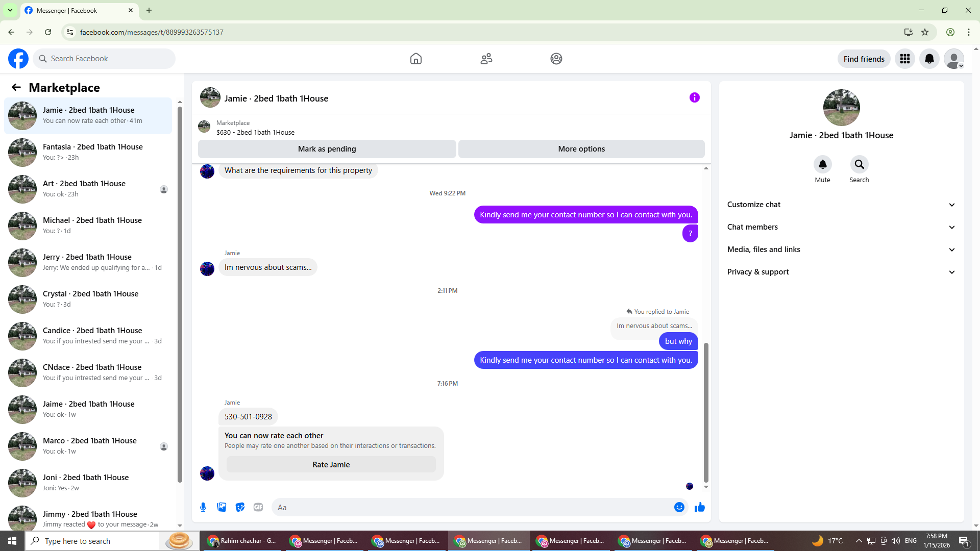The height and width of the screenshot is (551, 980).
Task: Expand Privacy & support section
Action: click(841, 272)
